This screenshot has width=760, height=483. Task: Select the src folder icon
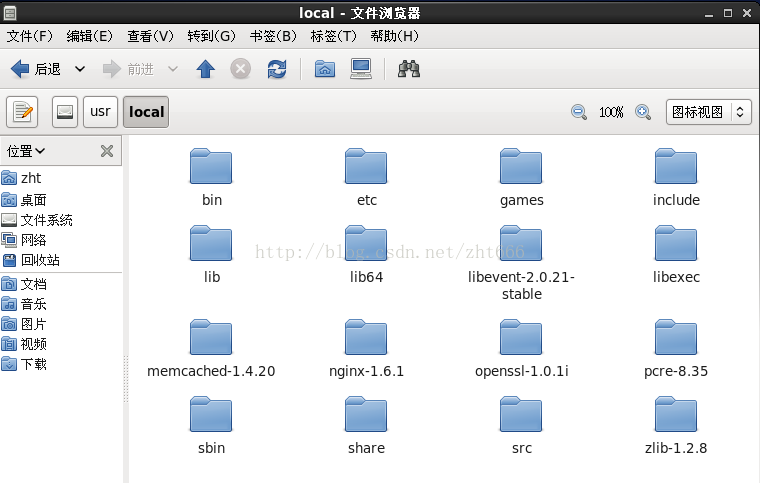pos(521,414)
